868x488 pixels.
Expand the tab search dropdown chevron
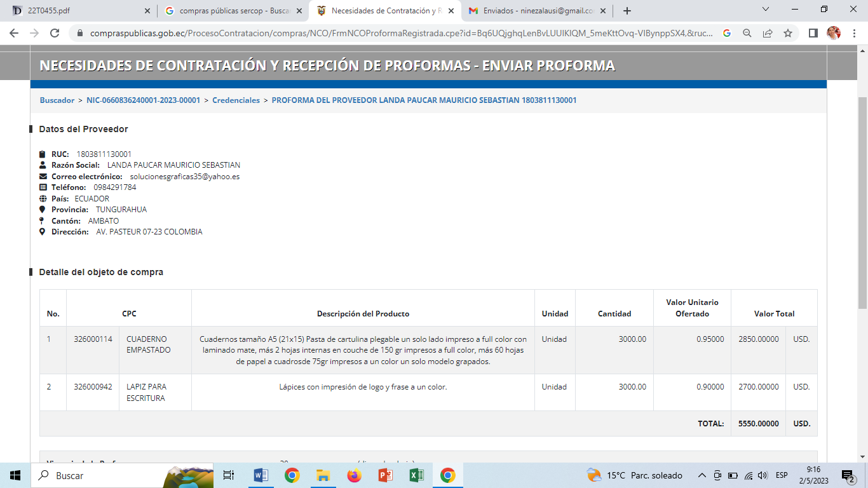coord(766,10)
